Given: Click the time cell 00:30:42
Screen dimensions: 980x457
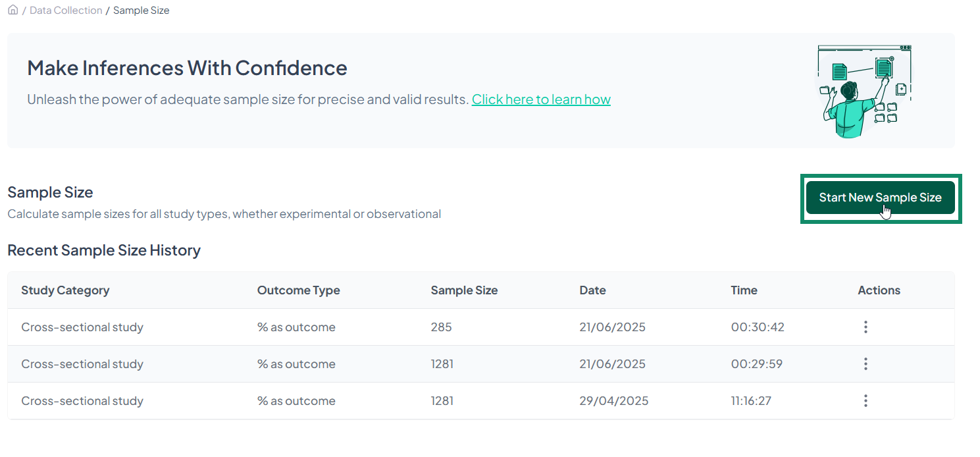Looking at the screenshot, I should [x=757, y=327].
